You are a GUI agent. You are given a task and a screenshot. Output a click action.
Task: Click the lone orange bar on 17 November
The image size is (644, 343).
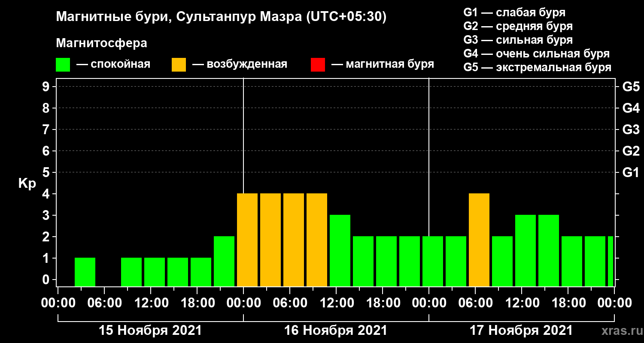click(479, 240)
